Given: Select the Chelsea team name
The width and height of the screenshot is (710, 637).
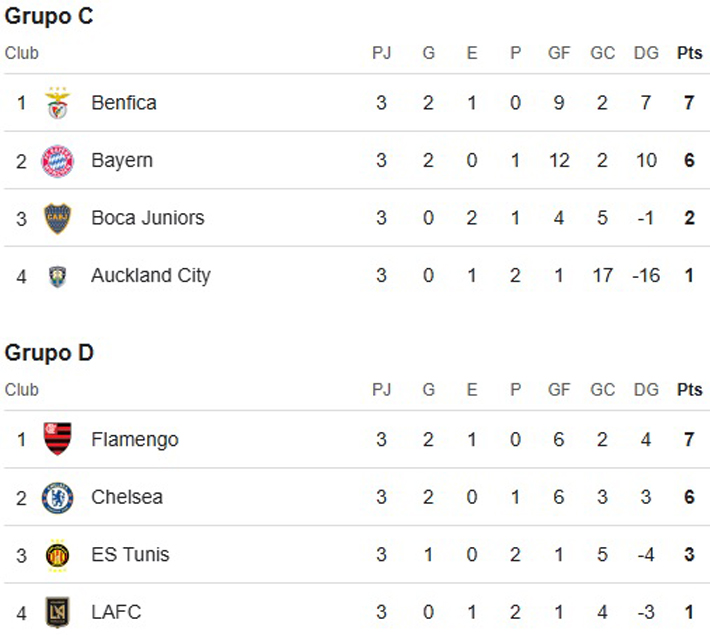Looking at the screenshot, I should [x=126, y=497].
